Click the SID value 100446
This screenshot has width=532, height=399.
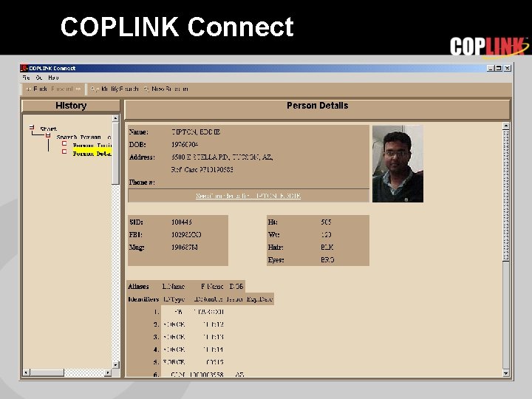click(182, 222)
